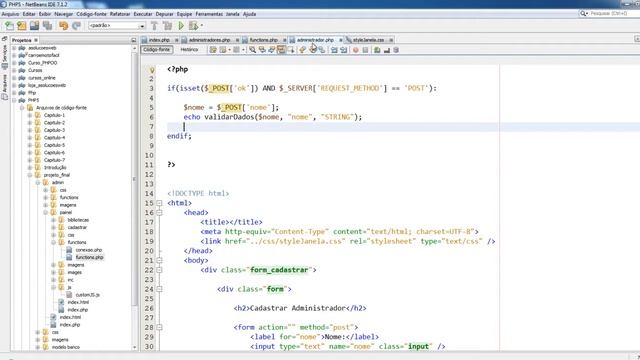Open the Ferramentas menu
This screenshot has width=640, height=360.
(x=209, y=14)
